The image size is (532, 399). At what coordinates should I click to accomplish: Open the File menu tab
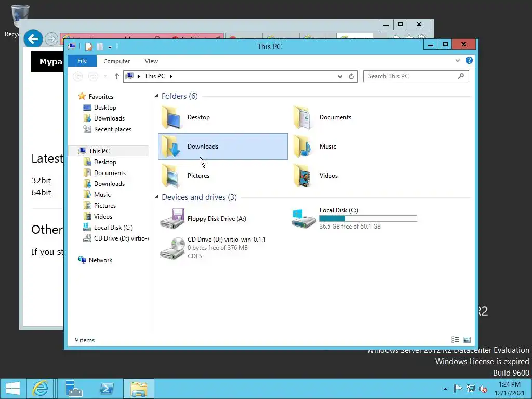pyautogui.click(x=82, y=61)
